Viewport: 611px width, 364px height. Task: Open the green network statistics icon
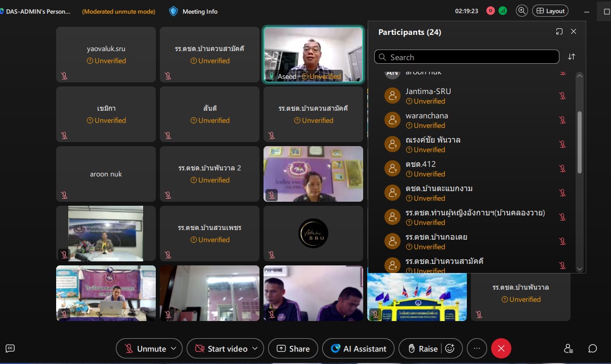[x=502, y=11]
